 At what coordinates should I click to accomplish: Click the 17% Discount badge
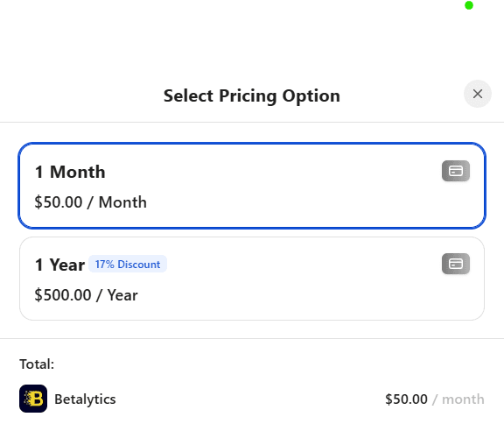(128, 264)
